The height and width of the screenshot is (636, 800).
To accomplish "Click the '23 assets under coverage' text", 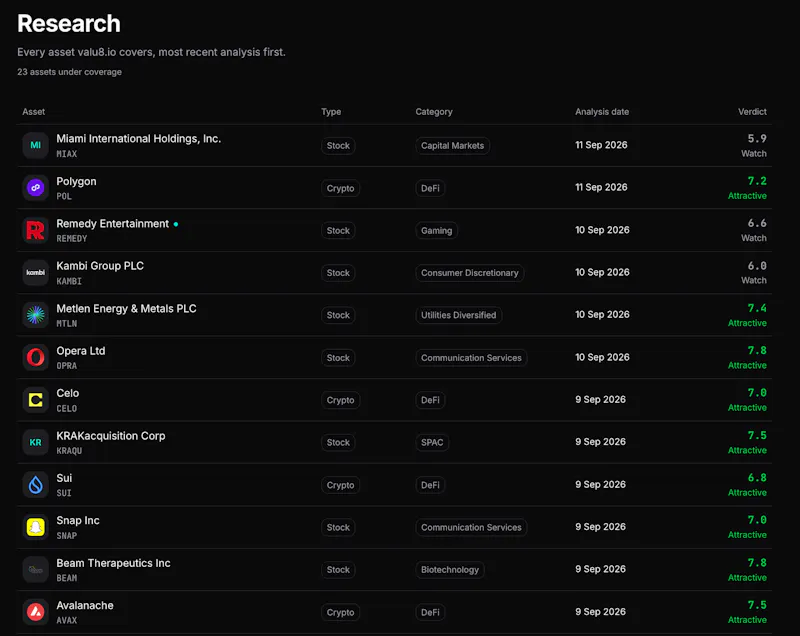I will click(69, 72).
